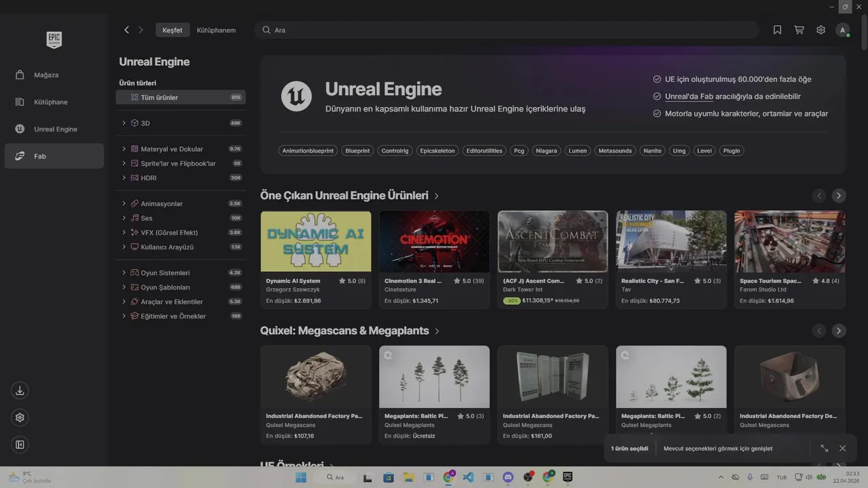Open Discord from taskbar
This screenshot has width=868, height=488.
(508, 477)
